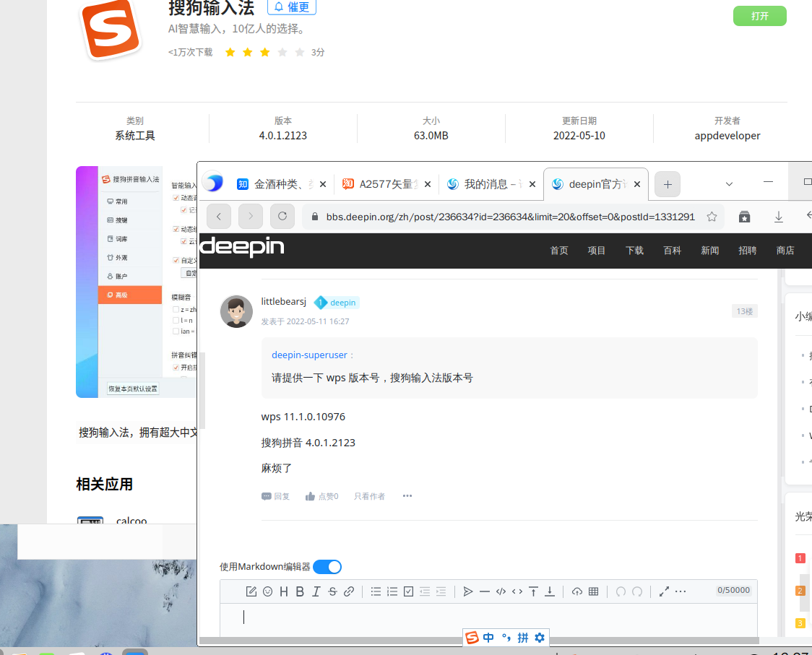The height and width of the screenshot is (655, 812).
Task: Open Sogou input method settings gear
Action: 540,638
